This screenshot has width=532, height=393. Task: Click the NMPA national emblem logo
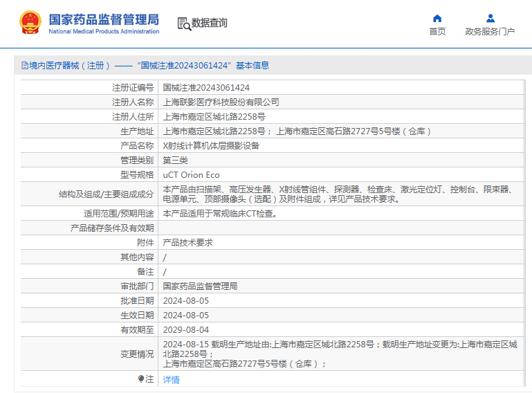[30, 22]
